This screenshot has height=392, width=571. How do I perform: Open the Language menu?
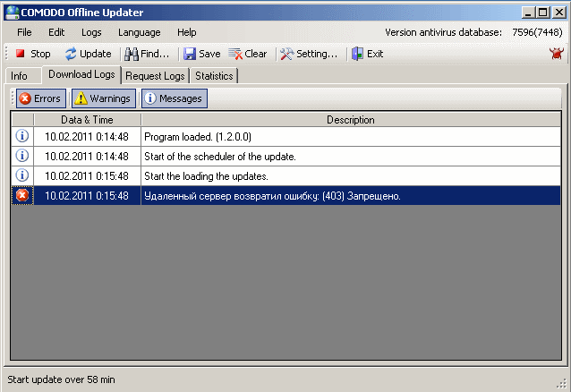139,32
